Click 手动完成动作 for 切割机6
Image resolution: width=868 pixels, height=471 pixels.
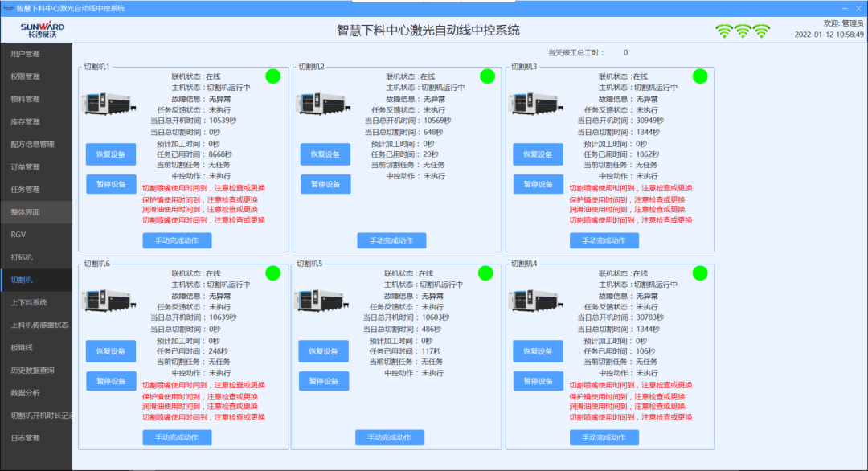click(x=177, y=438)
